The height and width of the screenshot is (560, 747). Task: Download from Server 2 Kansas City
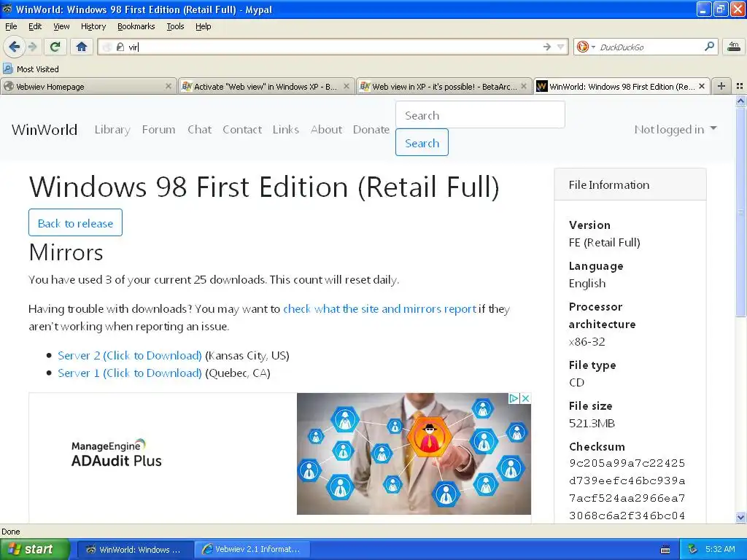130,355
